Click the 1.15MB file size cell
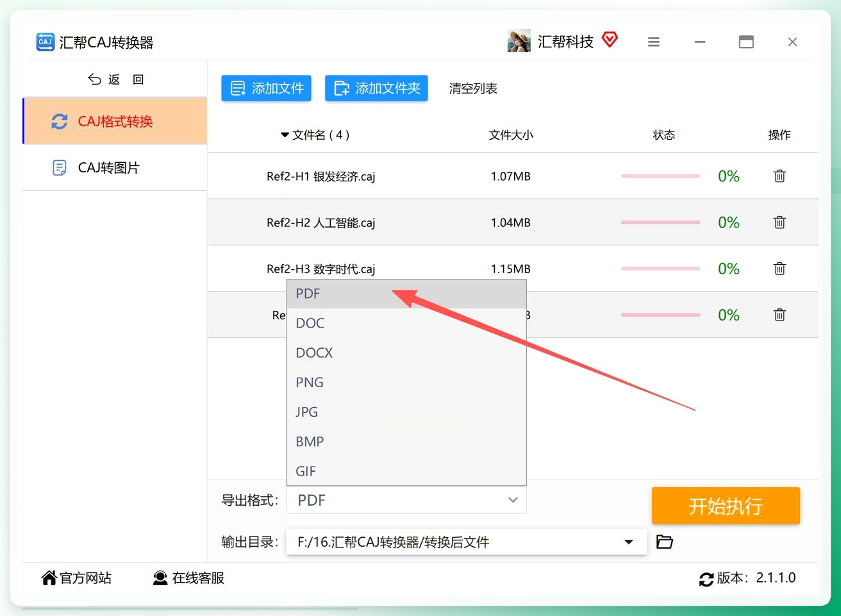The width and height of the screenshot is (841, 616). point(511,269)
